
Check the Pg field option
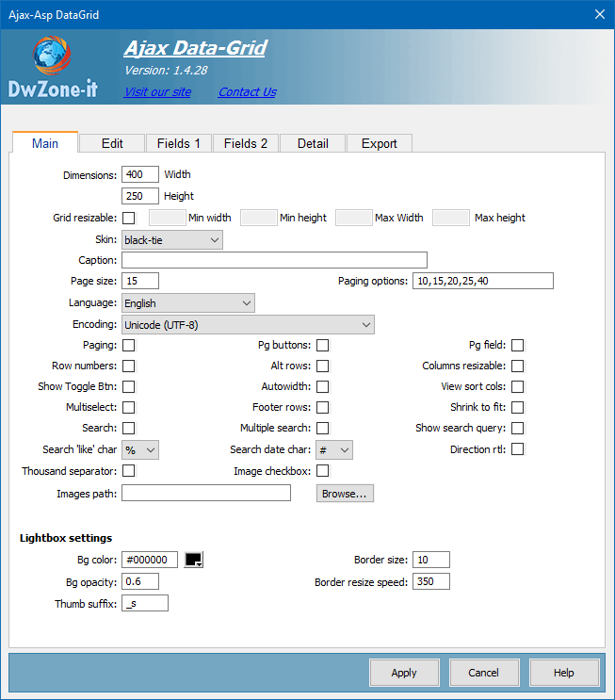(518, 345)
